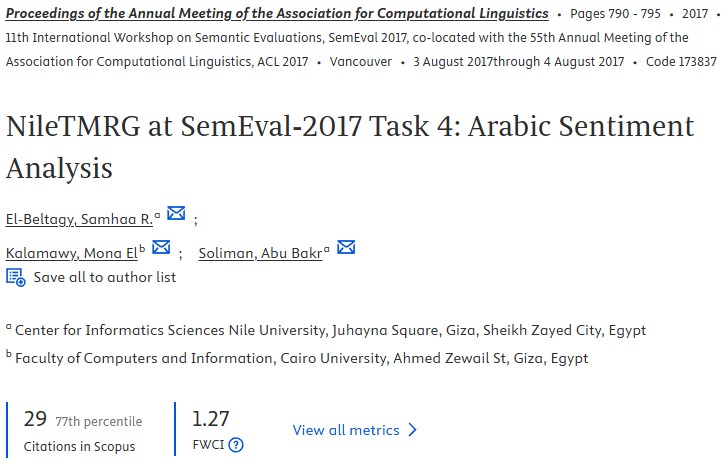
Task: Open author profile for El-Beltagy, Samhaa R.
Action: pos(79,218)
